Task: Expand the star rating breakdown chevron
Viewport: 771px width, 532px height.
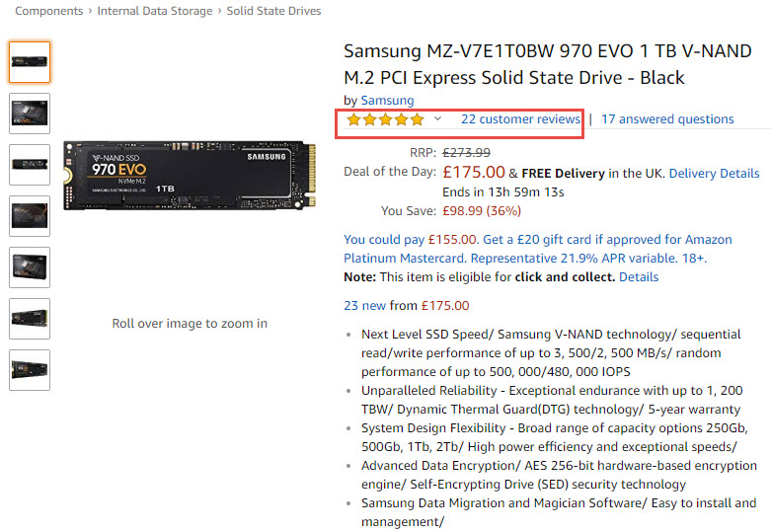Action: pos(437,119)
